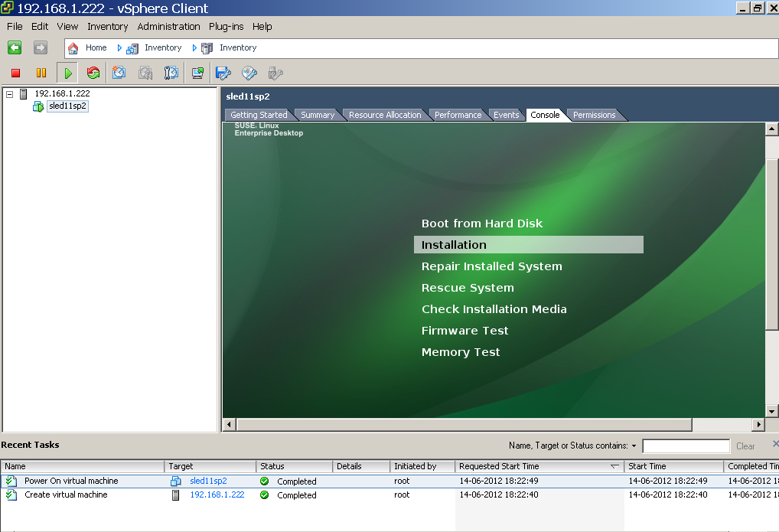Close the Recent Tasks panel with X
Image resolution: width=779 pixels, height=532 pixels.
pyautogui.click(x=775, y=443)
